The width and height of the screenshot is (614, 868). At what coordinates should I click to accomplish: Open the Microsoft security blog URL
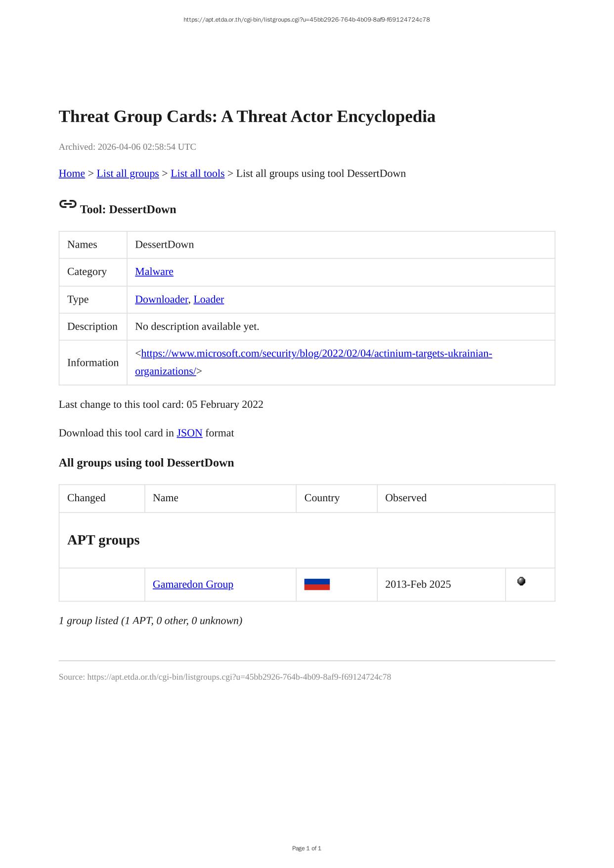316,353
